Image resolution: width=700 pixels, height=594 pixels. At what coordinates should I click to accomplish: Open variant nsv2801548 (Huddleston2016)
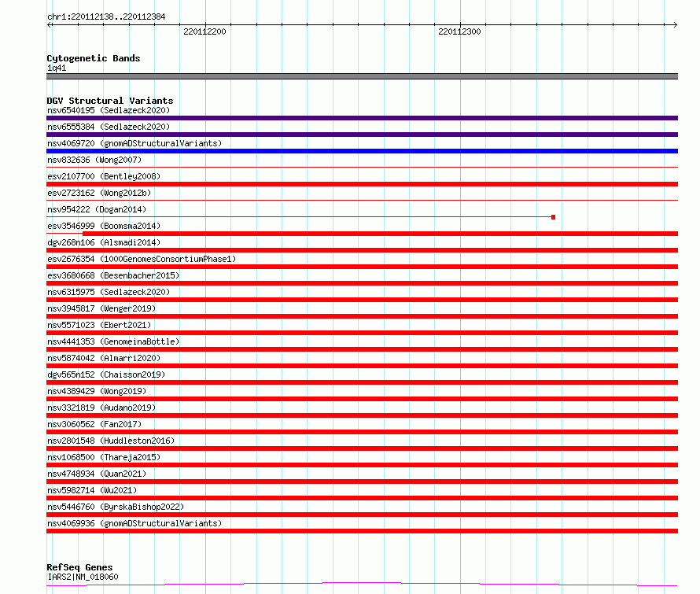(111, 441)
